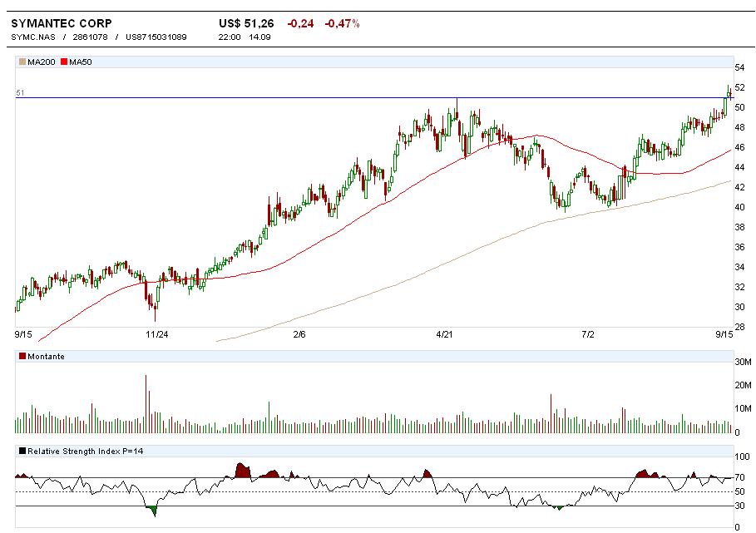
Task: Click the 40 price axis label
Action: click(739, 207)
